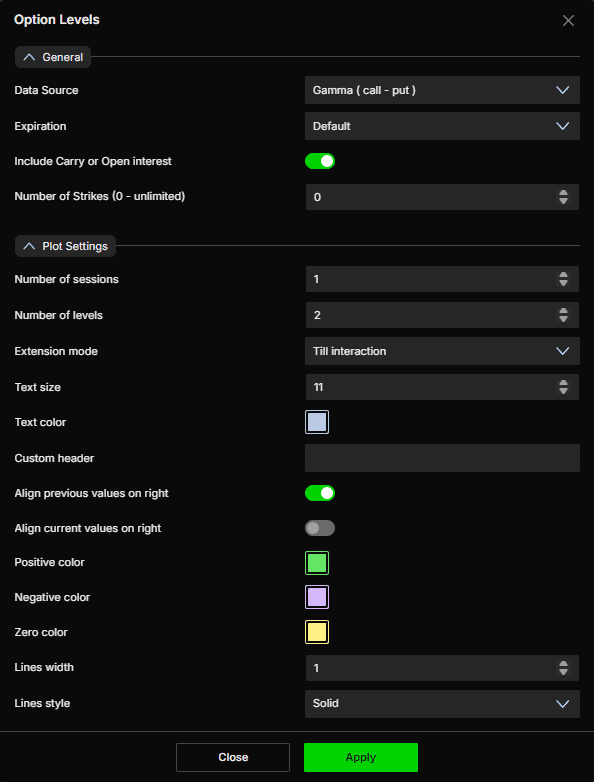Collapse the Plot Settings section

point(65,246)
